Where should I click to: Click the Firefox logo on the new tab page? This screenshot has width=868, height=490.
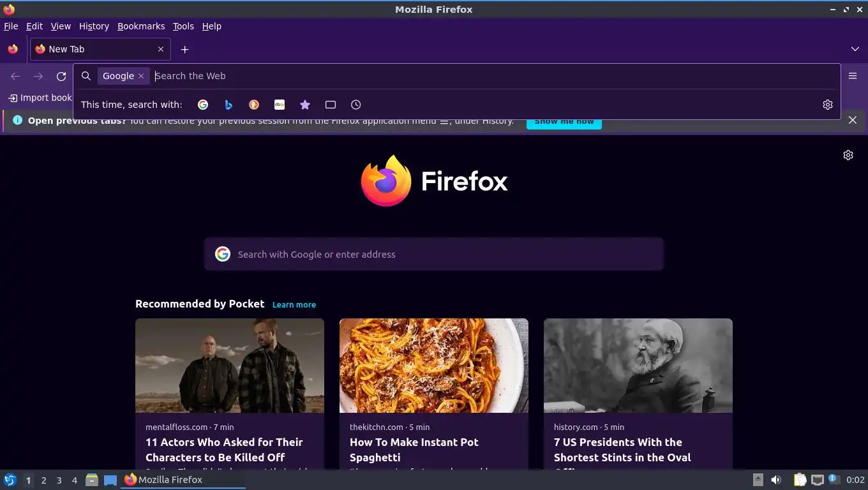click(x=434, y=181)
